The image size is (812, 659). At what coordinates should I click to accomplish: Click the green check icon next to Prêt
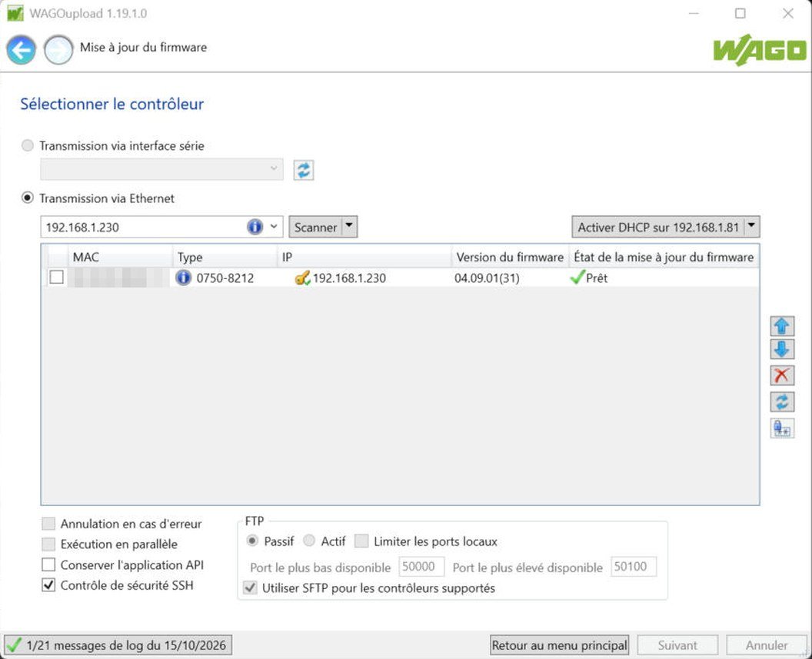click(x=577, y=278)
